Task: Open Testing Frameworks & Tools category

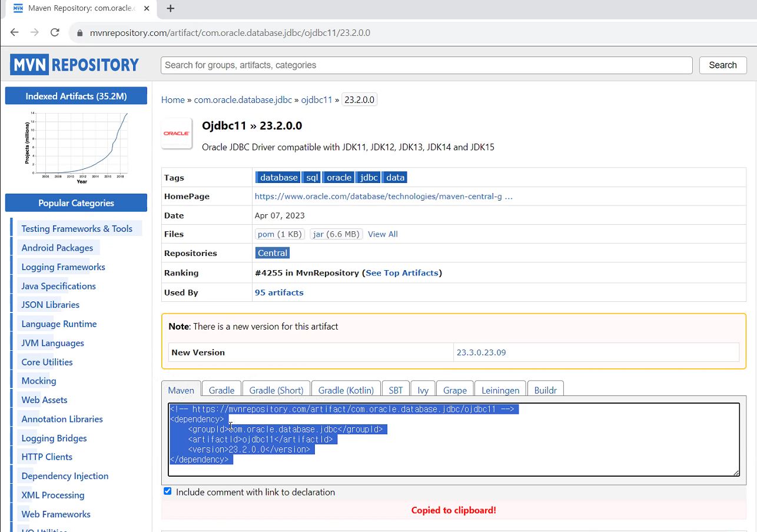Action: coord(77,228)
